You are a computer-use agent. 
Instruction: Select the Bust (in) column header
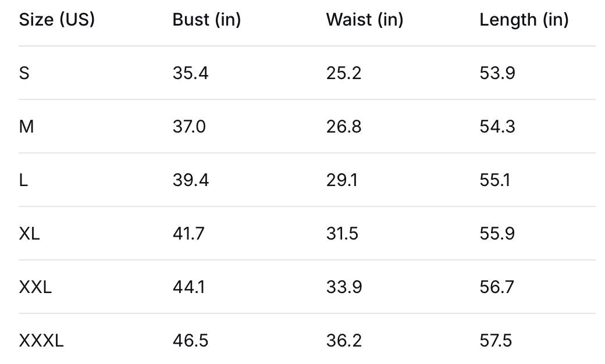click(x=207, y=20)
